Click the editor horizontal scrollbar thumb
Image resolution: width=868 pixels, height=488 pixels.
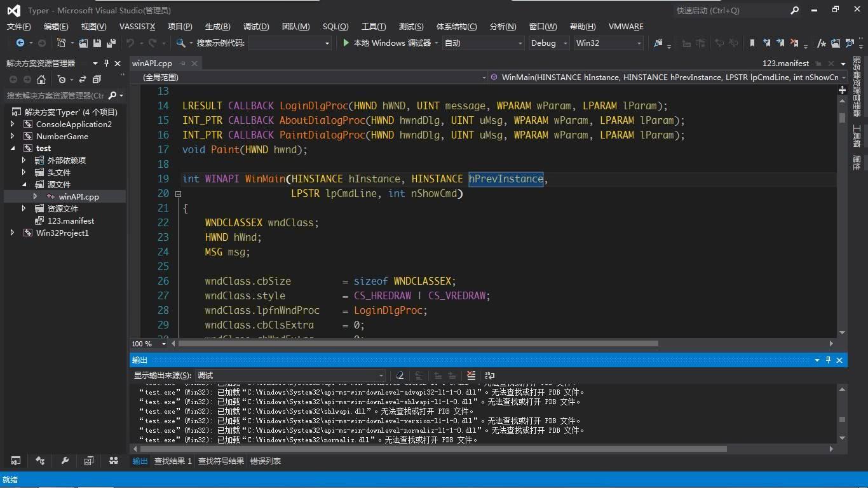pos(418,344)
